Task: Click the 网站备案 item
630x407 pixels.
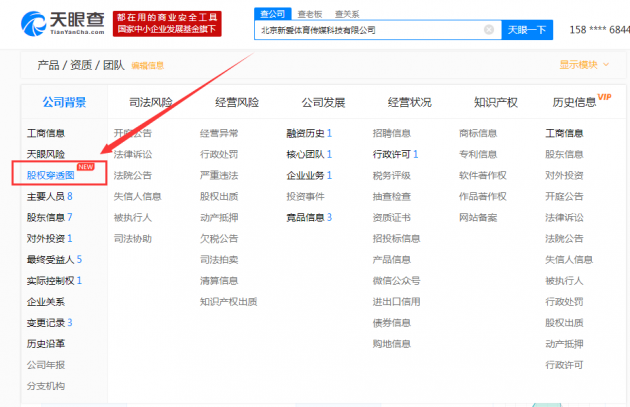Action: click(478, 217)
